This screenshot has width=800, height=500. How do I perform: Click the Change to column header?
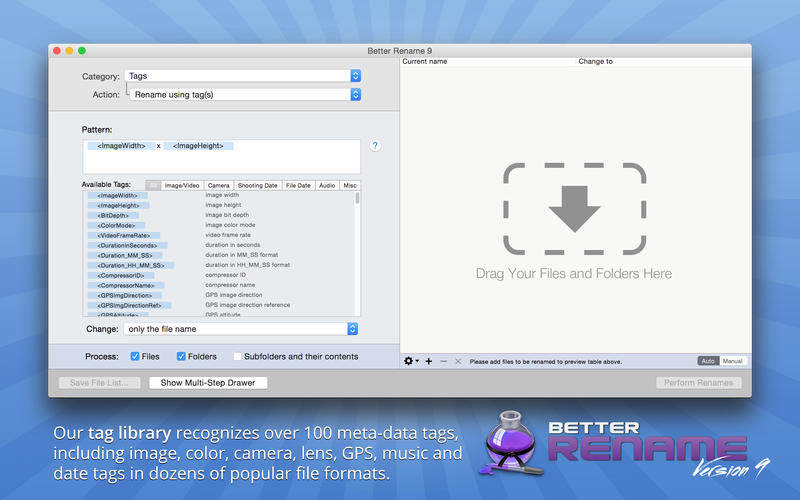[x=595, y=61]
